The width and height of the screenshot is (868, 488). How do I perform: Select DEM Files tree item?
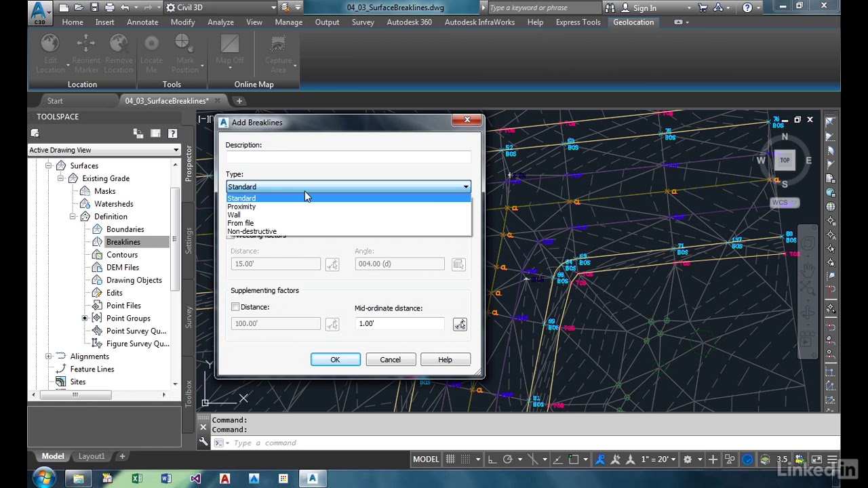pyautogui.click(x=123, y=268)
